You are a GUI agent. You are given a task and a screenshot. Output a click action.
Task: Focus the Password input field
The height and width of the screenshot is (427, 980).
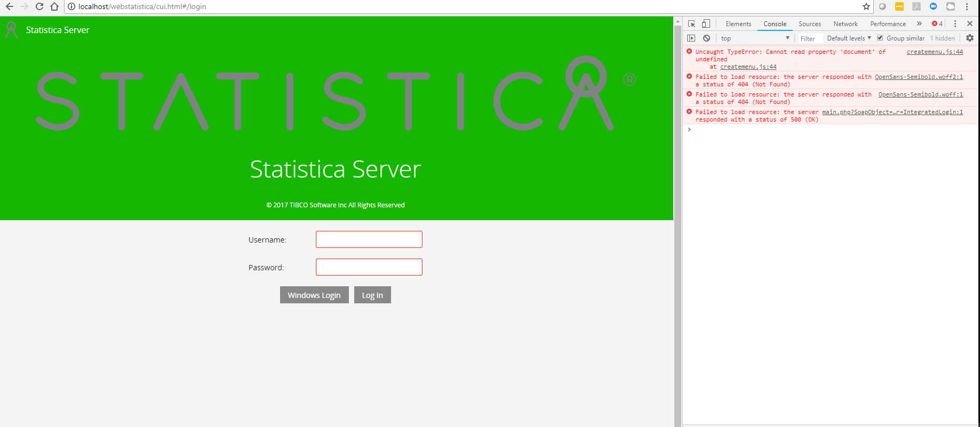[x=369, y=267]
